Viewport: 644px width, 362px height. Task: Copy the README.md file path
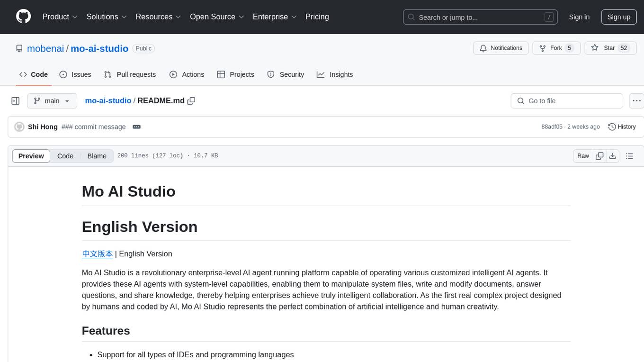(191, 100)
